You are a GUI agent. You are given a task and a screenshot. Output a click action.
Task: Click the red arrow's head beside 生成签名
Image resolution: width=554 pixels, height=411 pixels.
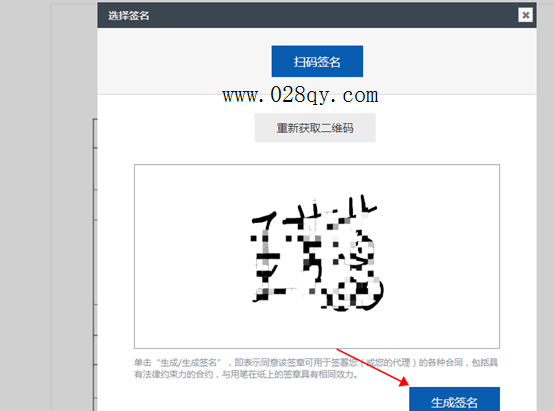pyautogui.click(x=404, y=382)
